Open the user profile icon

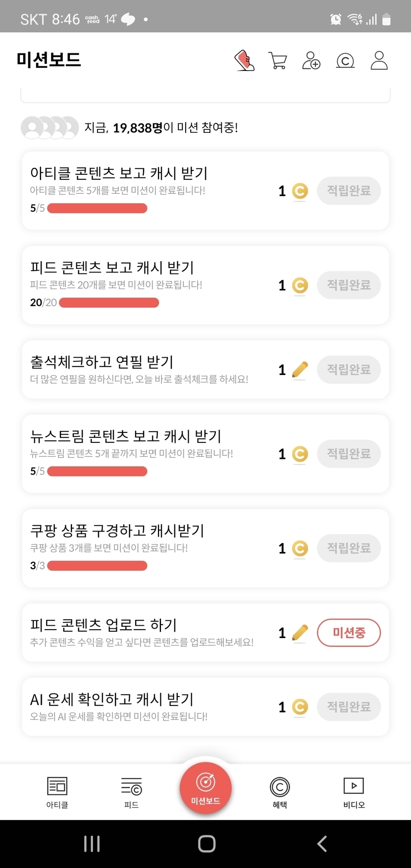click(x=379, y=60)
